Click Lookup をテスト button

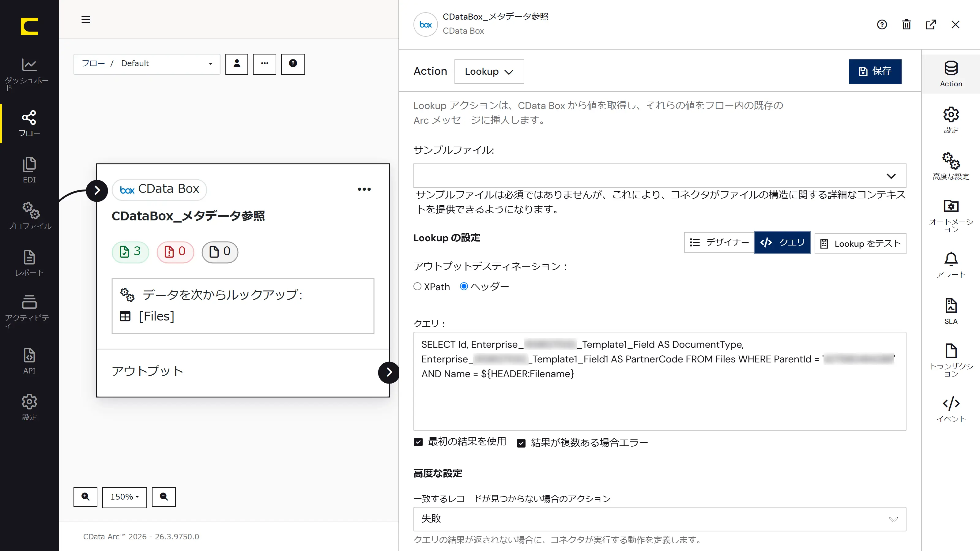(x=860, y=243)
